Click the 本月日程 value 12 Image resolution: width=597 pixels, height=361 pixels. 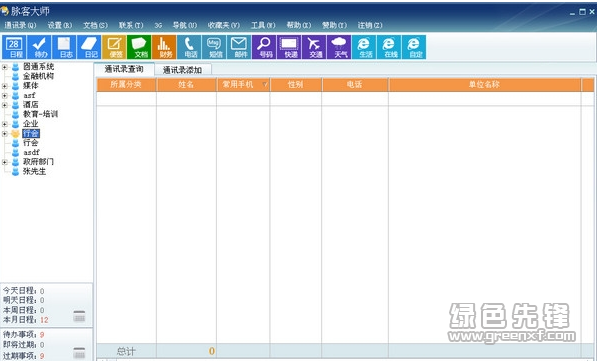(44, 320)
